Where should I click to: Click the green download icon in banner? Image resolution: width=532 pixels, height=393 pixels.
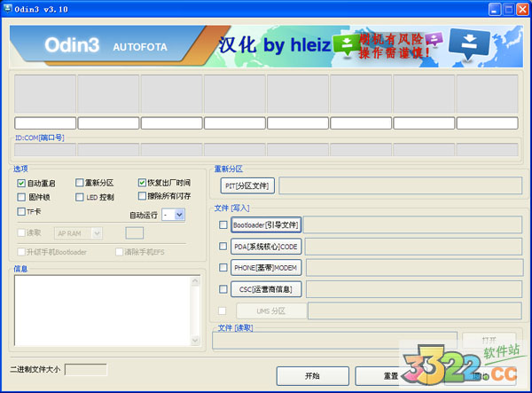(347, 44)
